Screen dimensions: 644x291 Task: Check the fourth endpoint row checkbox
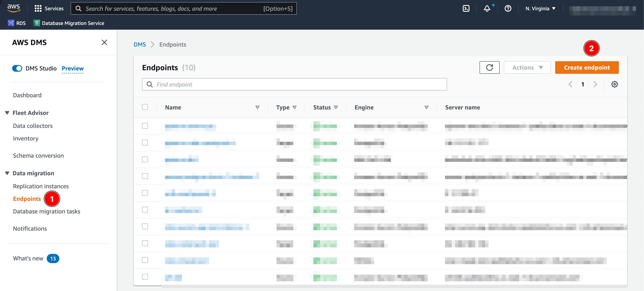tap(145, 176)
